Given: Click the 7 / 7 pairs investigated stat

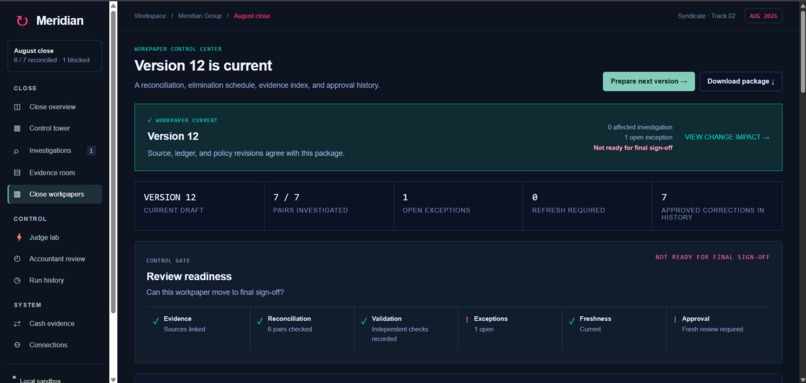Looking at the screenshot, I should (329, 206).
